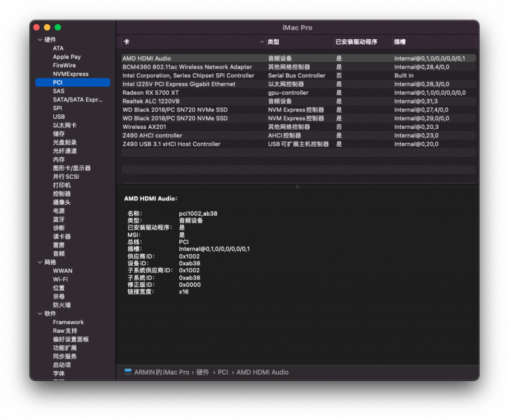Open 图形卡/显示器 in the sidebar
The width and height of the screenshot is (509, 420).
[x=72, y=168]
